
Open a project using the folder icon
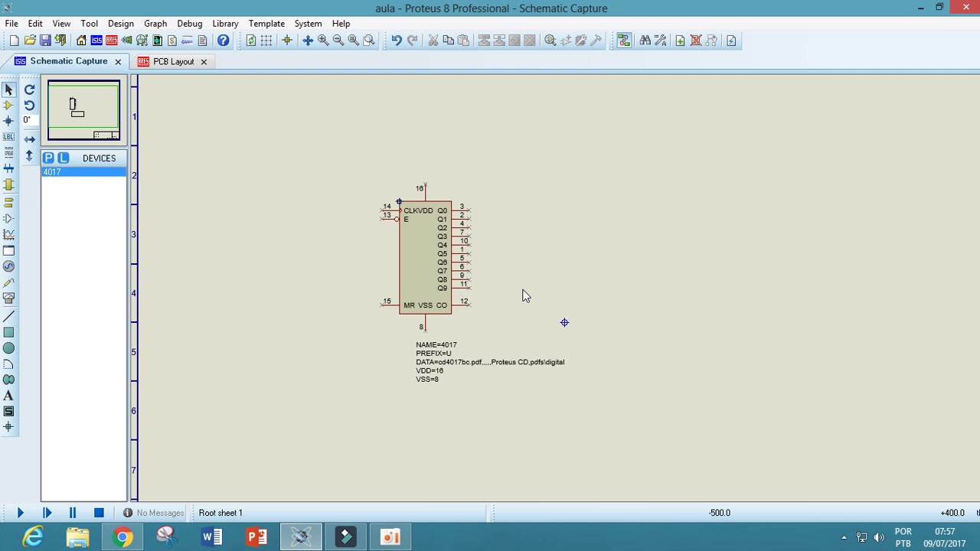[x=30, y=41]
